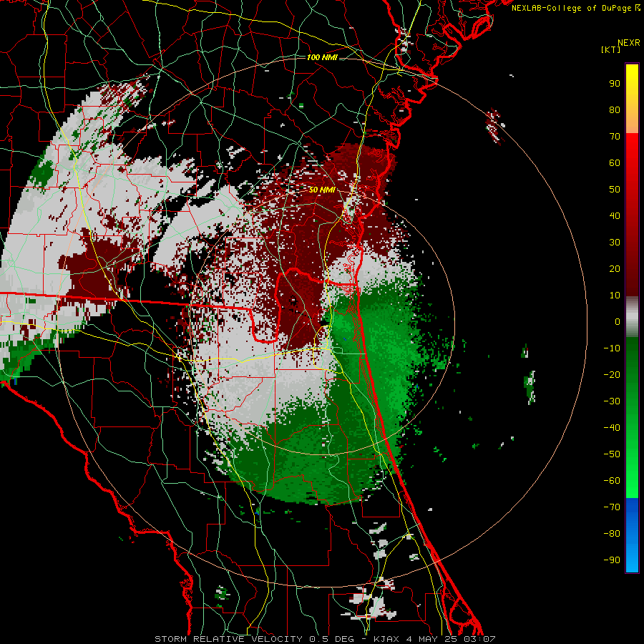The image size is (644, 644).
Task: Click the -30 value on the velocity scale
Action: (x=612, y=401)
